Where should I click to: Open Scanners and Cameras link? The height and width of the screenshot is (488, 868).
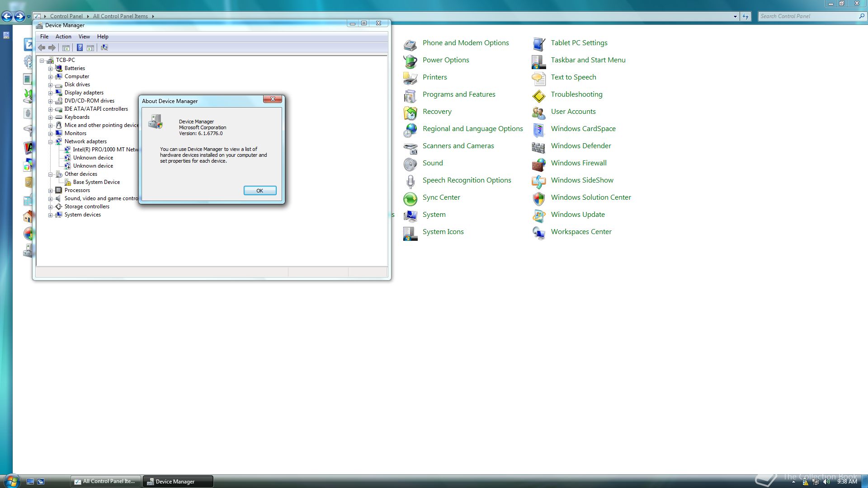[458, 146]
